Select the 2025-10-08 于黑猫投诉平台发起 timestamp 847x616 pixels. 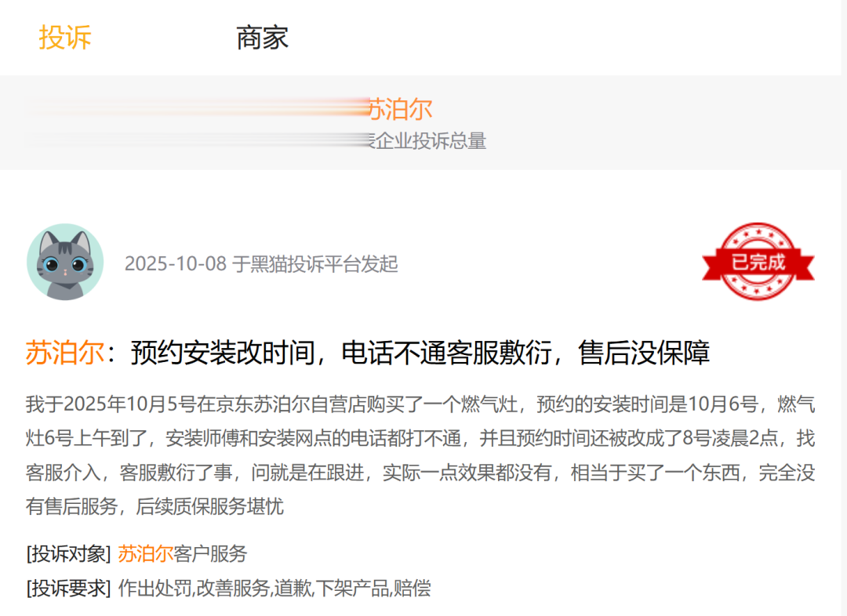coord(261,264)
